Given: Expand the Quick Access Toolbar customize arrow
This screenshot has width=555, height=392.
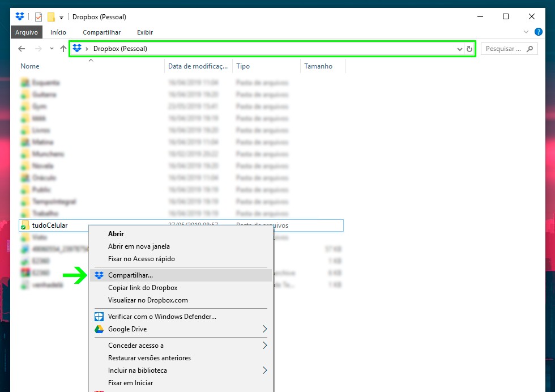Looking at the screenshot, I should pyautogui.click(x=61, y=17).
